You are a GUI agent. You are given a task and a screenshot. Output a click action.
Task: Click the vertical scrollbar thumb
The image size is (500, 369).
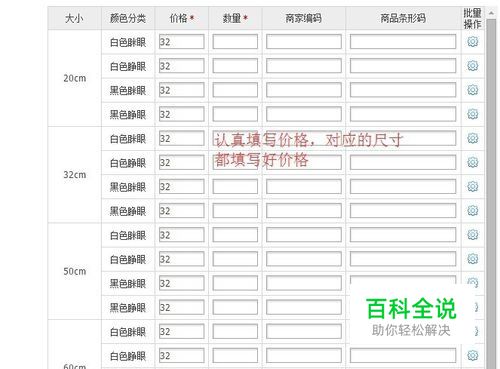(x=491, y=193)
